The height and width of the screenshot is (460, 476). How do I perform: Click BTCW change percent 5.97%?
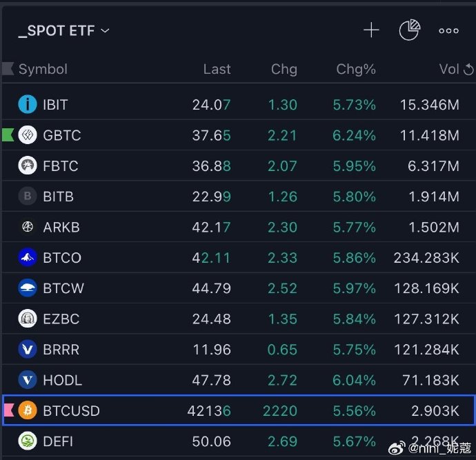click(x=355, y=288)
